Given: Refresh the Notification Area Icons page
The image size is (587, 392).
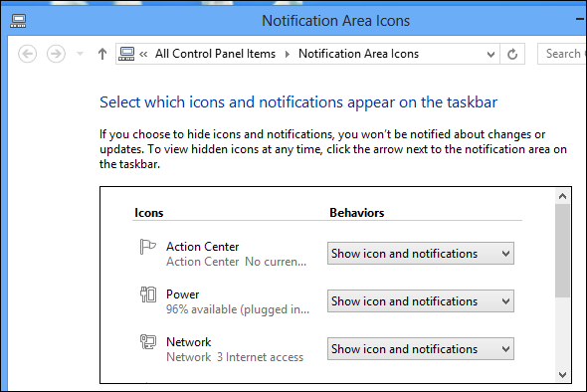Looking at the screenshot, I should 512,54.
